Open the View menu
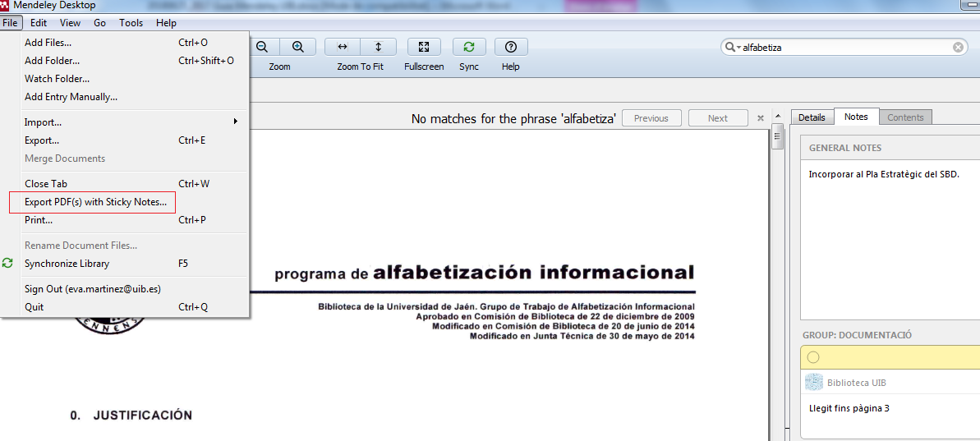 point(70,23)
